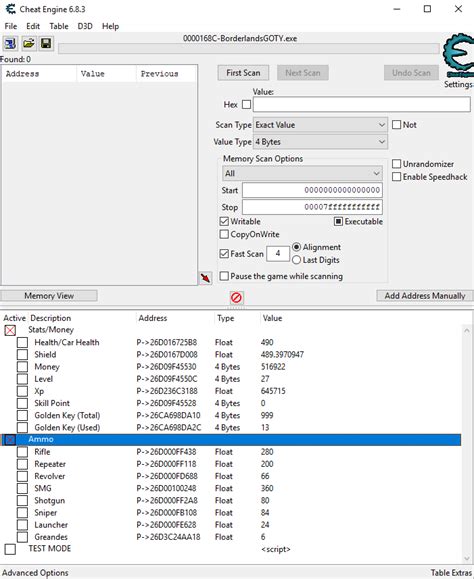474x579 pixels.
Task: Click the address list scroll up arrow
Action: tap(466, 330)
